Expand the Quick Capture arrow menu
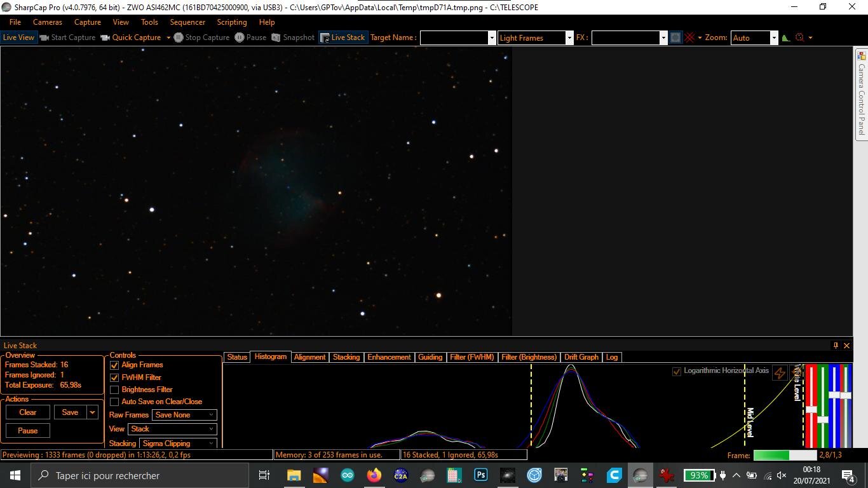 point(168,37)
